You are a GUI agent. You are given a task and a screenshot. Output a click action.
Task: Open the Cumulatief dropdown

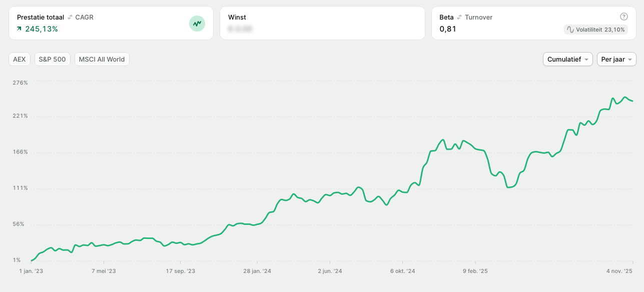[x=567, y=59]
